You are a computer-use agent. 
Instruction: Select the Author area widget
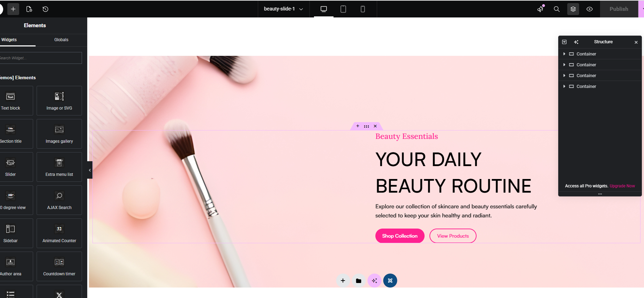pos(16,267)
